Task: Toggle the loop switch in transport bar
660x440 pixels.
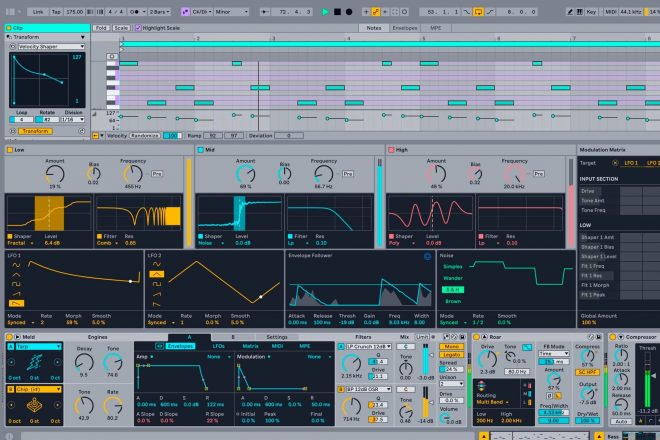Action: click(x=478, y=12)
